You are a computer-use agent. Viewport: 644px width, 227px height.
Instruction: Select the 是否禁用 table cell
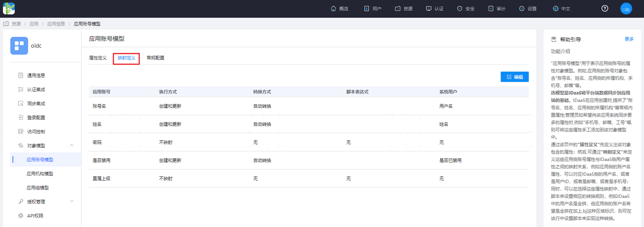(101, 160)
